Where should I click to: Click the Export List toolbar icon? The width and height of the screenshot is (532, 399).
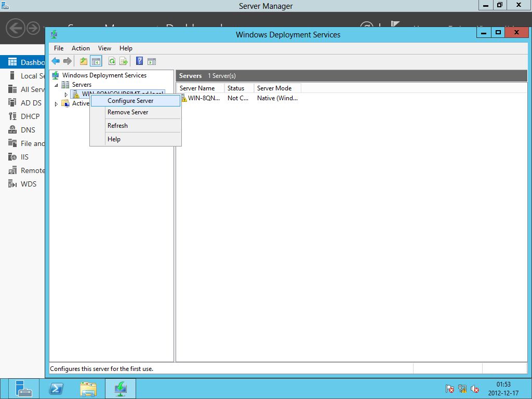pos(124,61)
